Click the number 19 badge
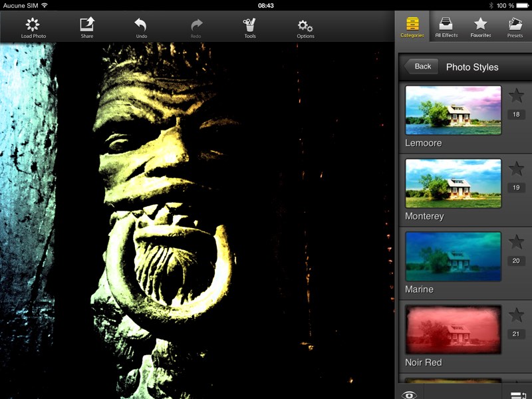 [516, 188]
